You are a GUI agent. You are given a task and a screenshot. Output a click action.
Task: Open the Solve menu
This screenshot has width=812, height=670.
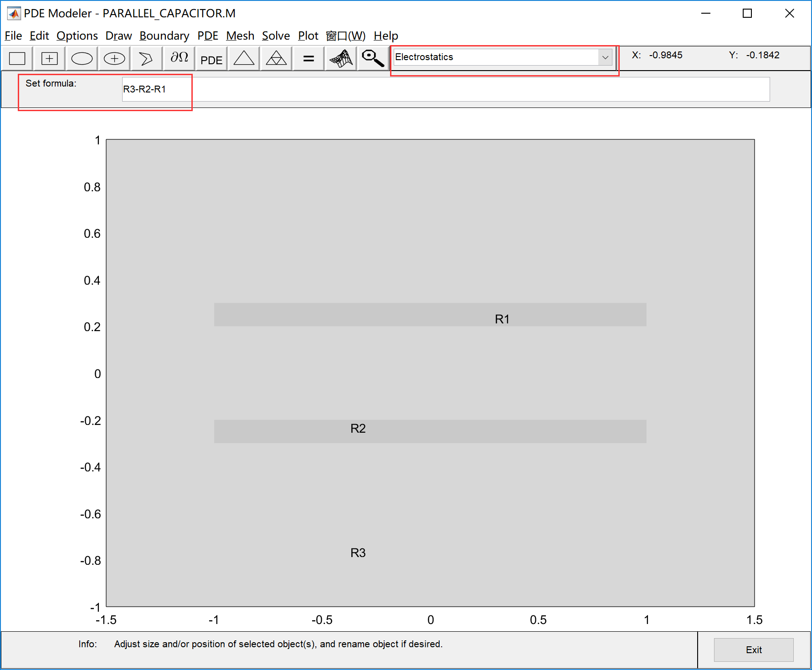pyautogui.click(x=276, y=36)
